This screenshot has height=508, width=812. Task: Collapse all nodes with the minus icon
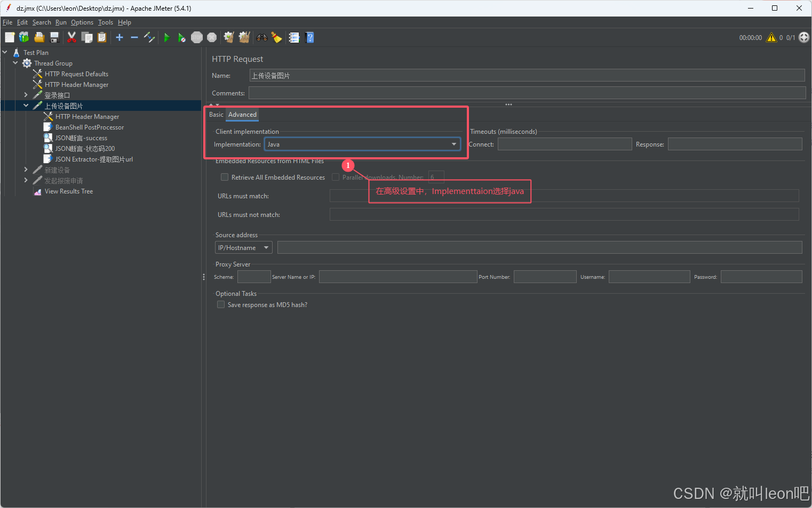coord(134,37)
